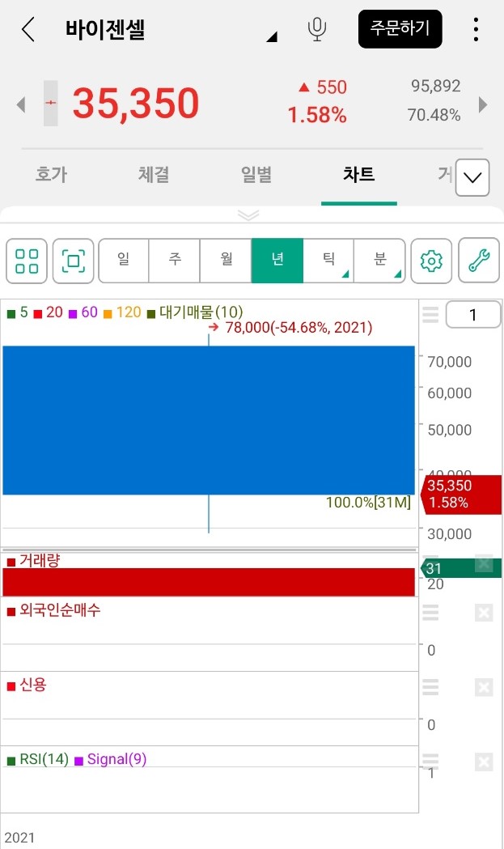Tap the moving average 120 legend
The height and width of the screenshot is (849, 504).
[122, 312]
